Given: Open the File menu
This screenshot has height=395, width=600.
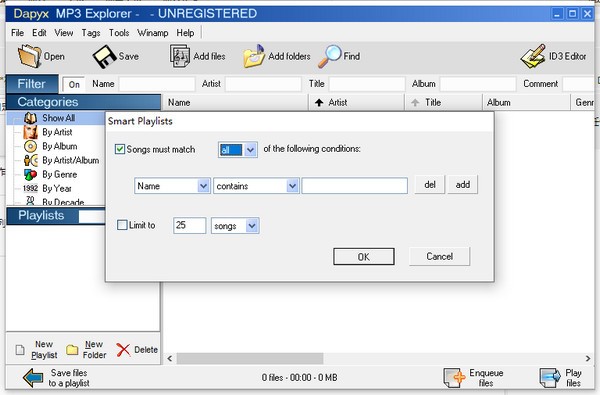Looking at the screenshot, I should click(x=17, y=33).
